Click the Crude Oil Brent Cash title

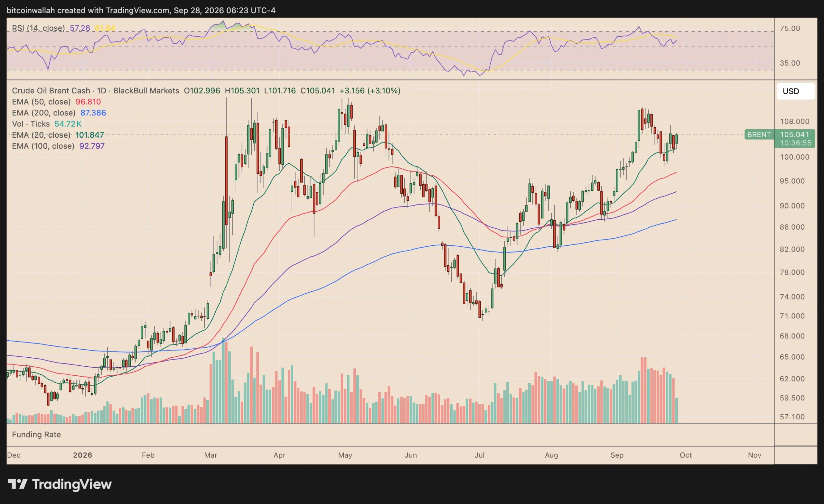pos(51,91)
